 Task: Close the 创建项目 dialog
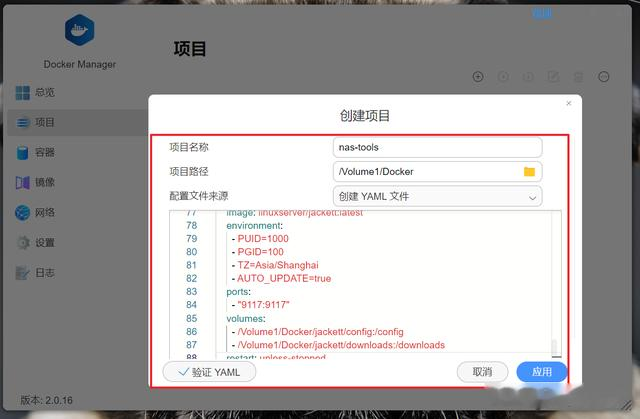click(x=569, y=103)
